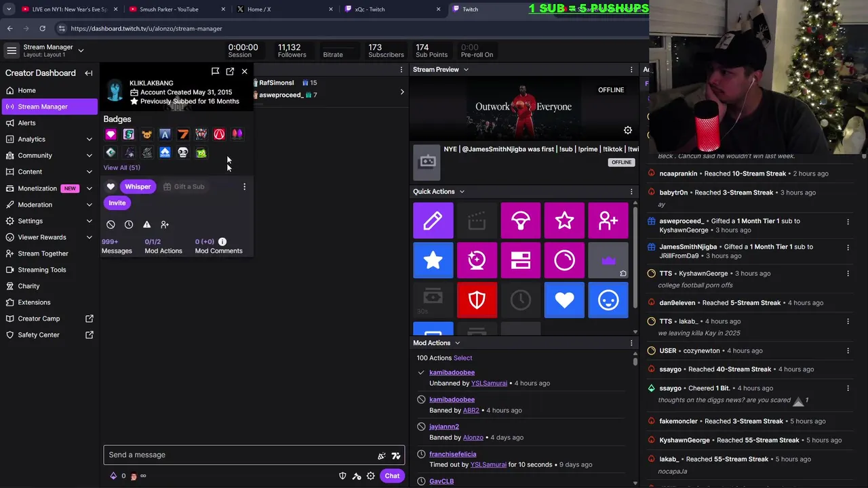Open Mod Comments info icon

[x=222, y=241]
